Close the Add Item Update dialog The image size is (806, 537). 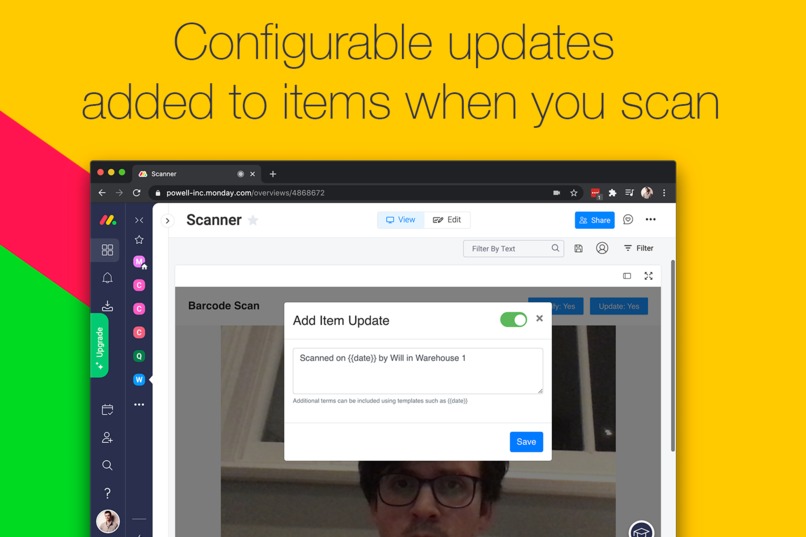(539, 319)
